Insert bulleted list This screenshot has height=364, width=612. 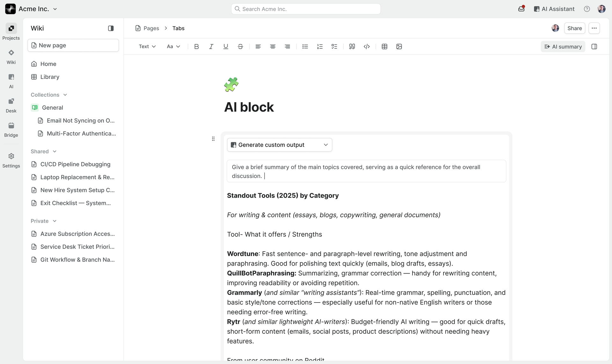pyautogui.click(x=305, y=46)
